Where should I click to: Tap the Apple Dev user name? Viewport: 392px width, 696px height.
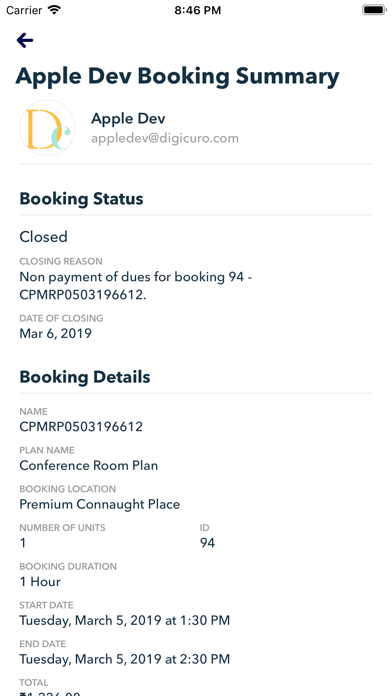[128, 119]
